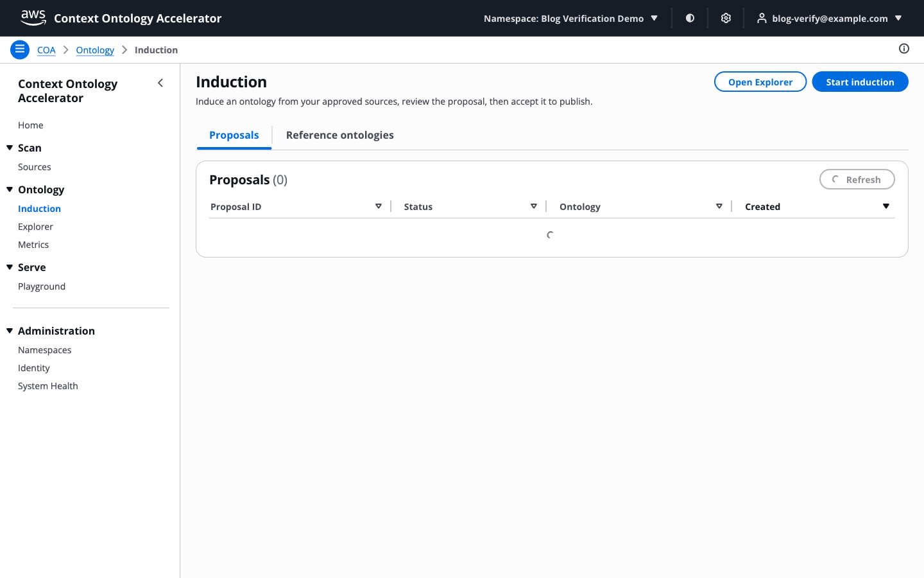Click the Context Ontology Accelerator sidebar title

point(68,91)
